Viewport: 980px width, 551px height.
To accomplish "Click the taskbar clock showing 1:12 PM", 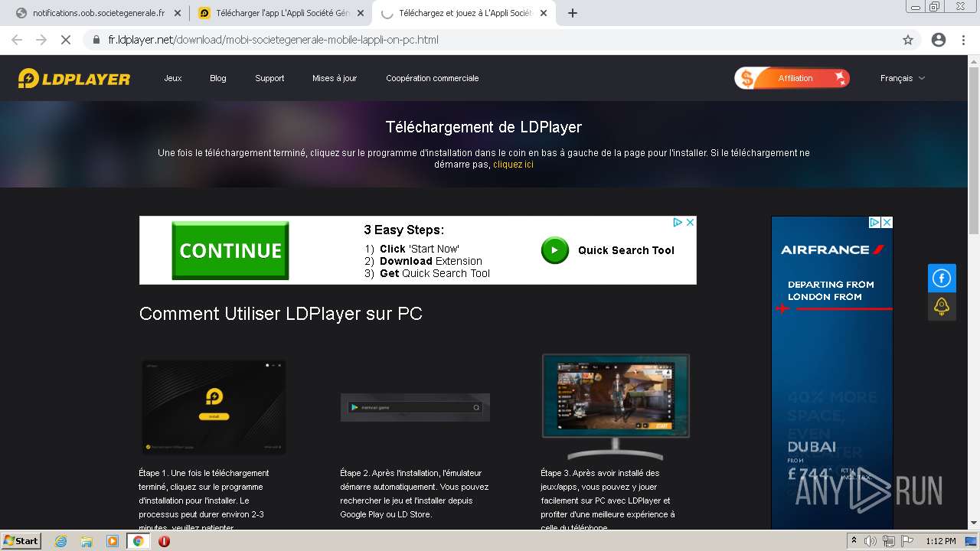I will coord(941,541).
